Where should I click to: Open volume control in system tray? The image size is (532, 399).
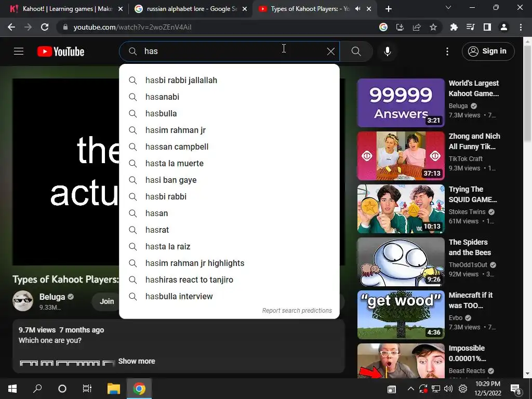[448, 389]
